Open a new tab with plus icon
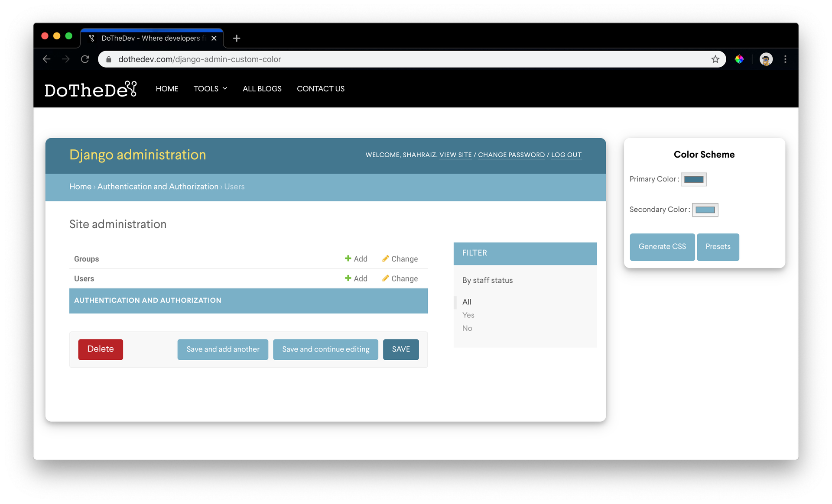 (237, 38)
